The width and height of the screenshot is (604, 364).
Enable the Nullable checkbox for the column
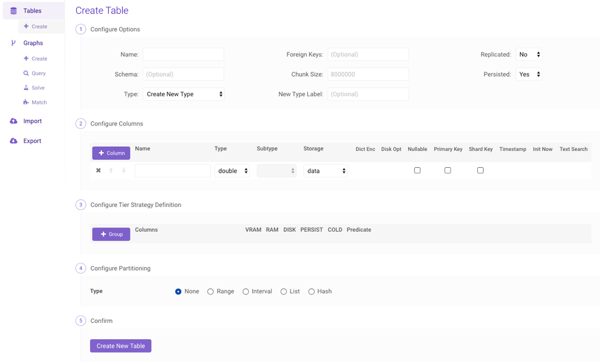[x=417, y=170]
